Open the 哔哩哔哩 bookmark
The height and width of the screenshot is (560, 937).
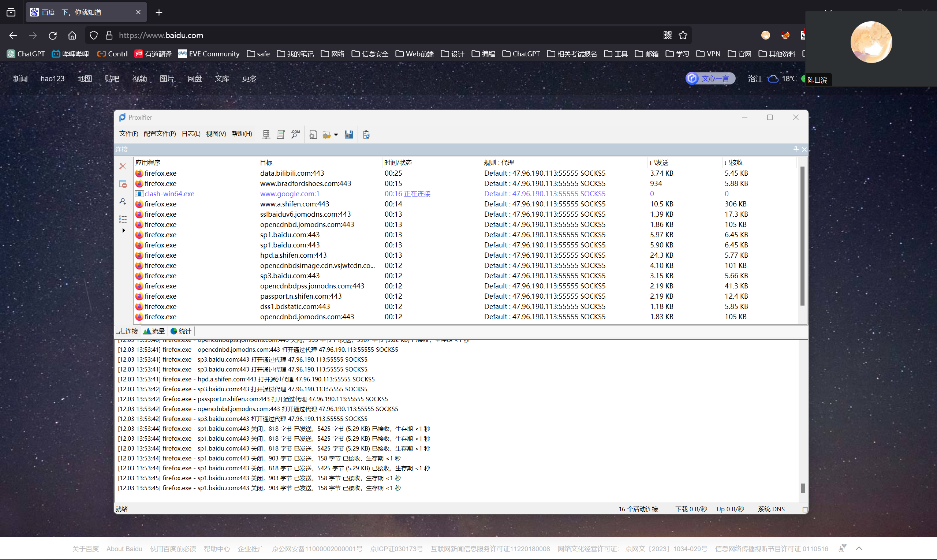point(71,54)
